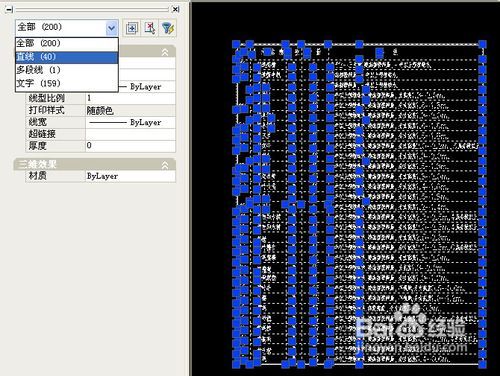500x376 pixels.
Task: Click the palette auto-hide minus button
Action: click(9, 10)
